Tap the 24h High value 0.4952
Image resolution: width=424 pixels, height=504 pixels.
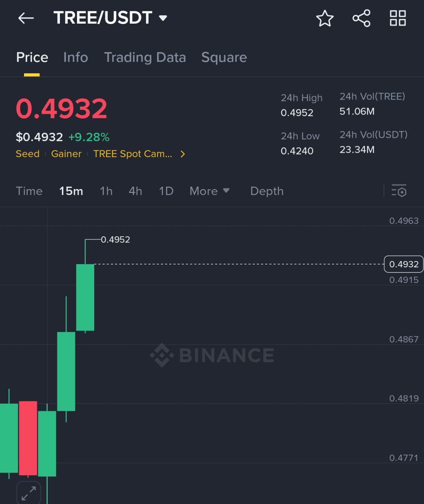(297, 113)
